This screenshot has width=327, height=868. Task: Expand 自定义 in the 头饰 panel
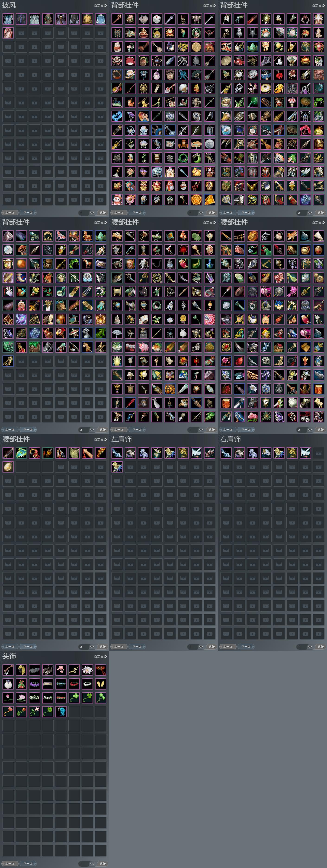(100, 656)
